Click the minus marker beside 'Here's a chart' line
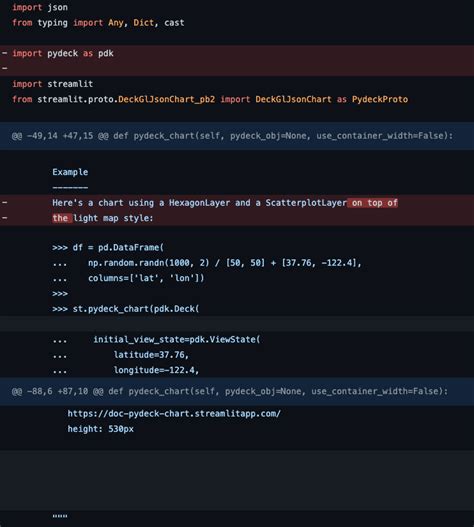The image size is (474, 527). point(5,203)
